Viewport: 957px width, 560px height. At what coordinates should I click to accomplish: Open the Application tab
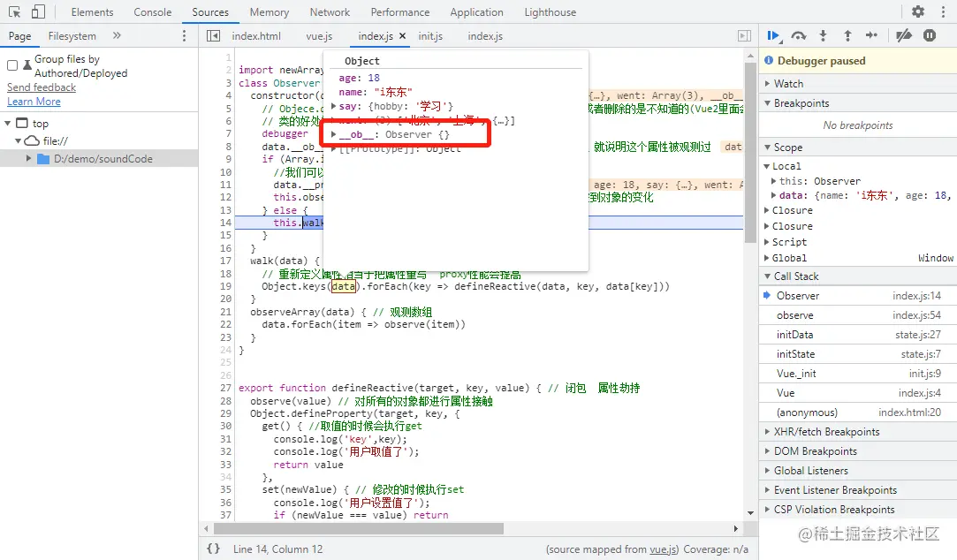[x=476, y=12]
